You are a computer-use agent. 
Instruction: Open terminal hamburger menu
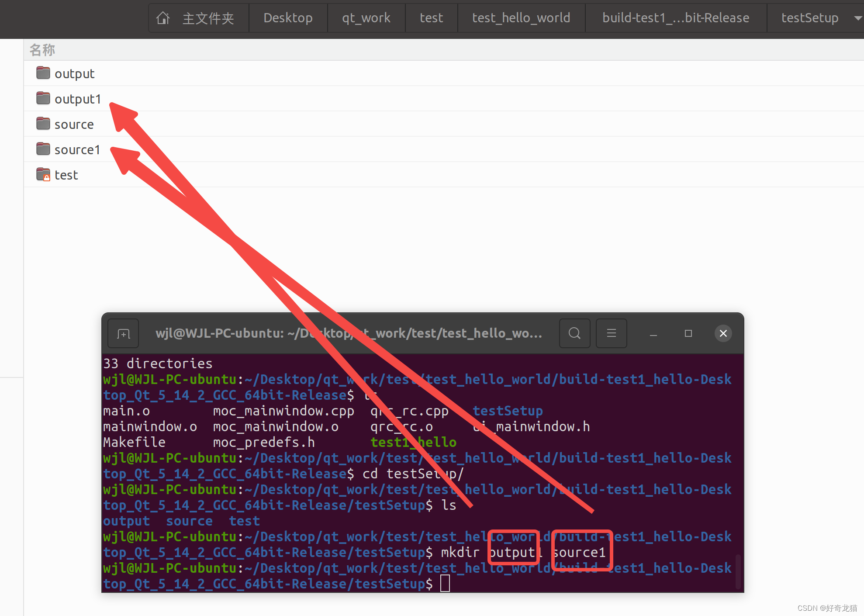click(x=612, y=333)
